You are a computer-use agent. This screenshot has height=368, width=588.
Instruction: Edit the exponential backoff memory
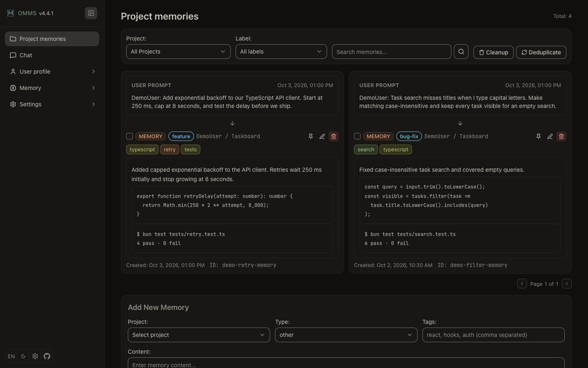pos(322,136)
